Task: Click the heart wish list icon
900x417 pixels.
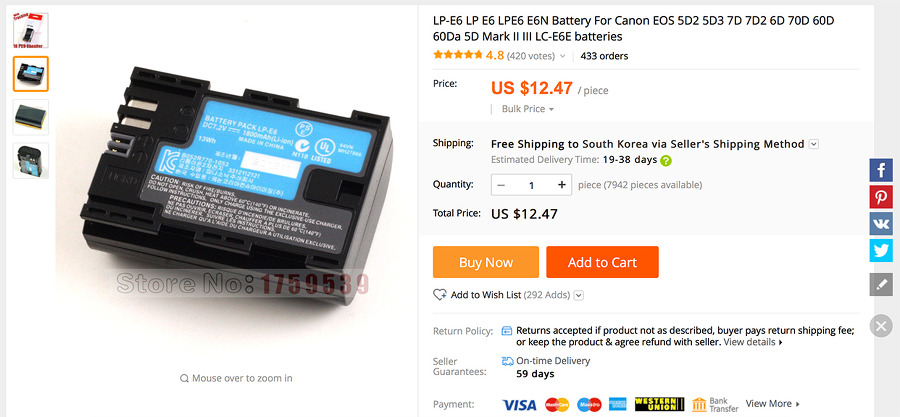Action: click(x=440, y=295)
